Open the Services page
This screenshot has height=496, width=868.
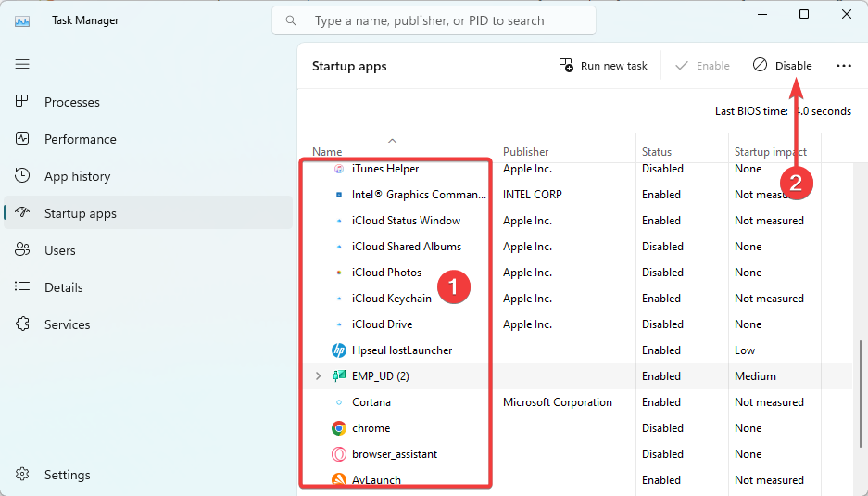67,324
